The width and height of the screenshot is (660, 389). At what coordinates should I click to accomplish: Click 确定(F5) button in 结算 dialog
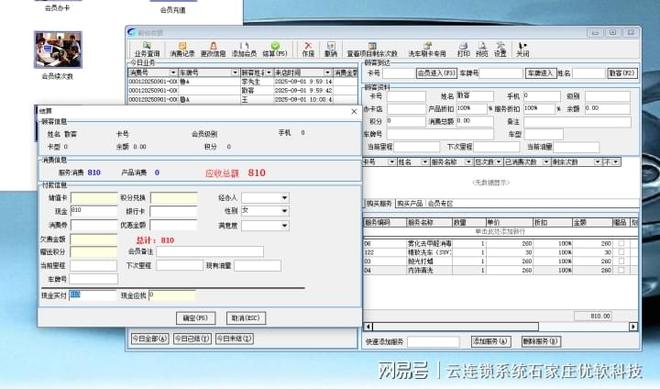click(x=196, y=318)
